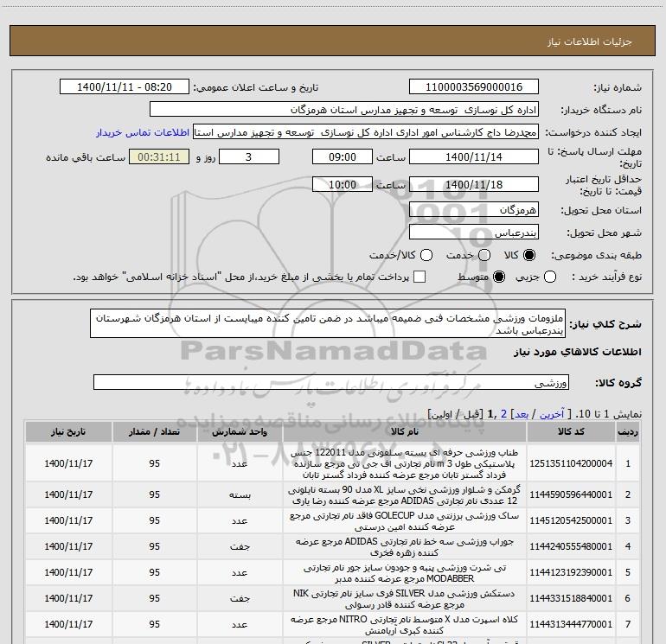Viewport: 666px width, 644px height.
Task: Click the جفت unit cell in row 4
Action: click(240, 547)
